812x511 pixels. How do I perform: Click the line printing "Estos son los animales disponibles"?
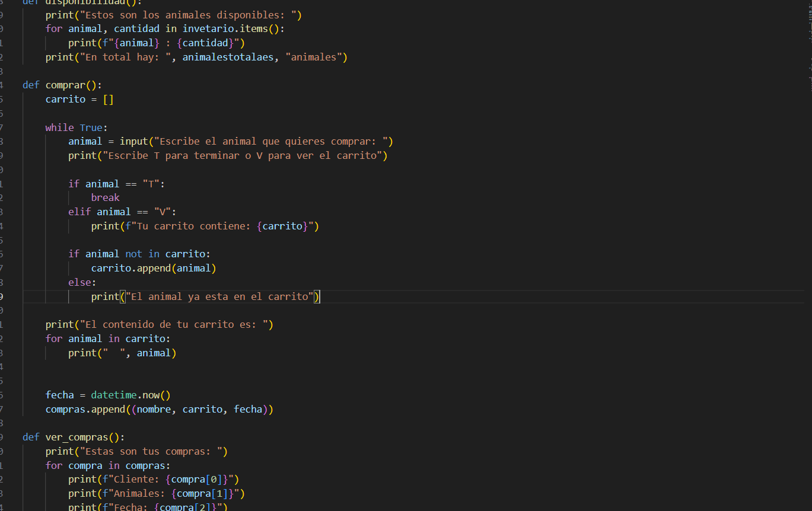click(x=174, y=15)
